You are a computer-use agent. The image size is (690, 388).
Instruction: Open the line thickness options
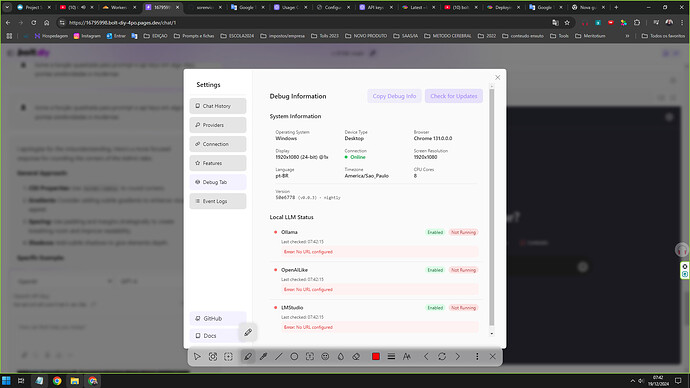(x=391, y=357)
